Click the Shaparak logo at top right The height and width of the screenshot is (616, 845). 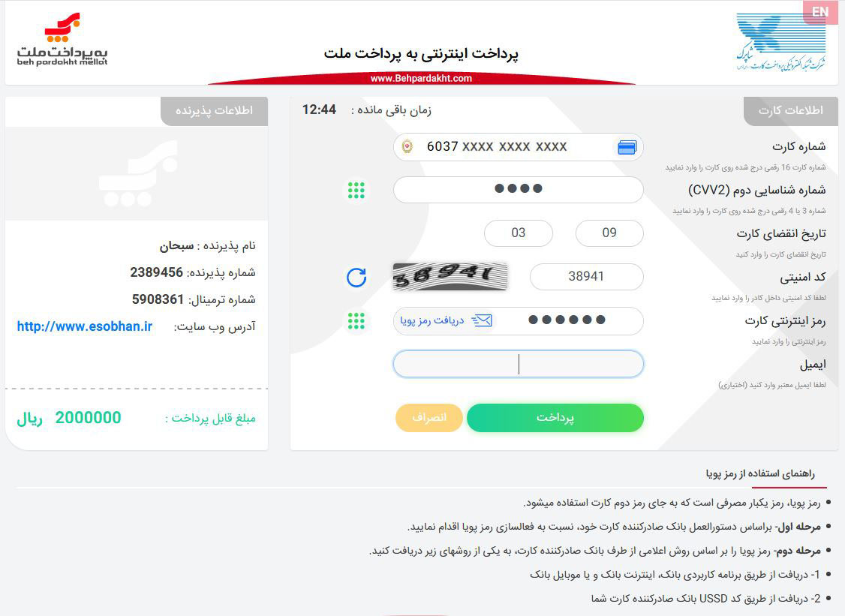pyautogui.click(x=781, y=43)
